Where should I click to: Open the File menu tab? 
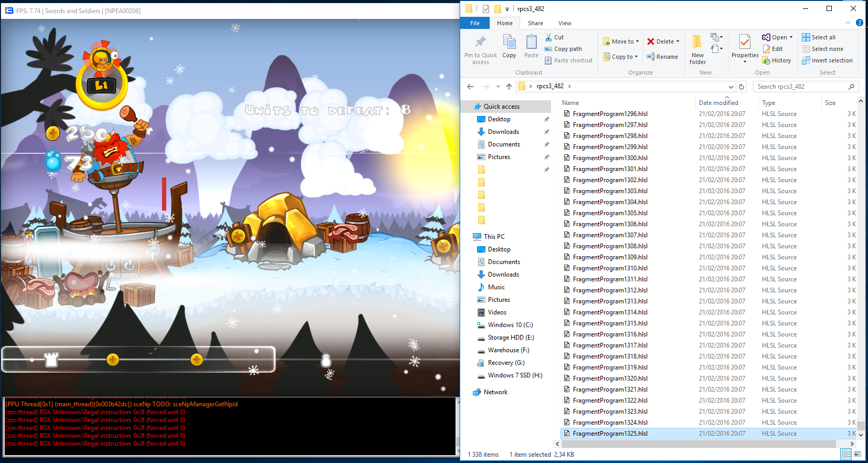pos(475,23)
